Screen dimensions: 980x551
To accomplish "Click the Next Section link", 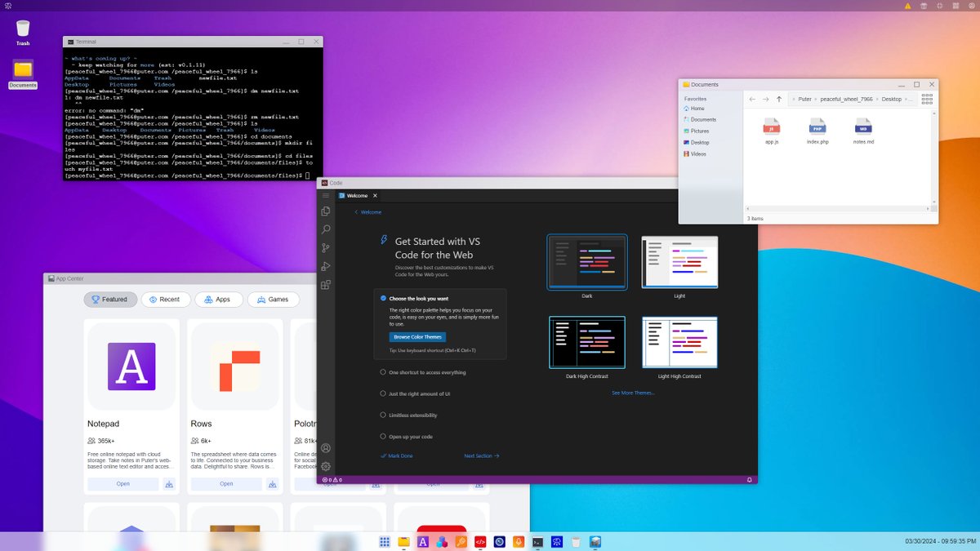I will point(482,455).
